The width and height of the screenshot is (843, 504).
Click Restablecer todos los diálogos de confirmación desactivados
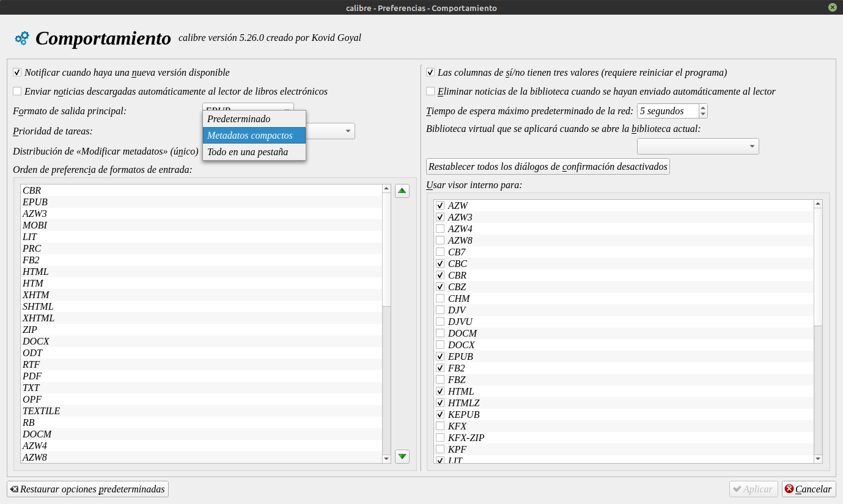tap(548, 167)
